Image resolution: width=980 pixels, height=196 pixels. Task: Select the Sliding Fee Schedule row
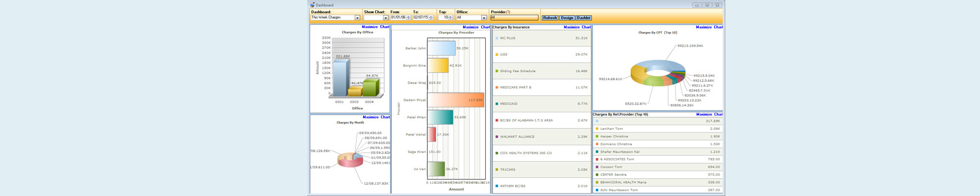coord(541,71)
